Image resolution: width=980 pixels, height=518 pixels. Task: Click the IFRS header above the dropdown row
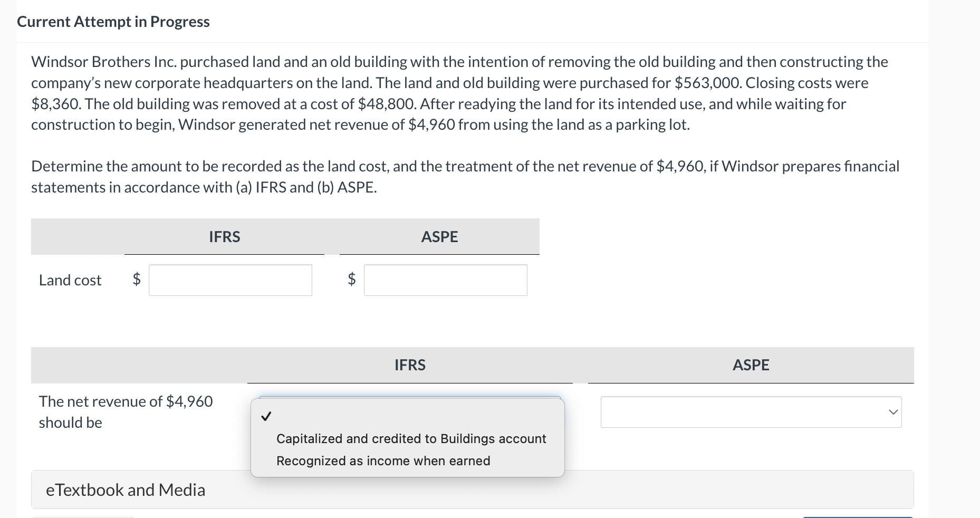coord(410,364)
